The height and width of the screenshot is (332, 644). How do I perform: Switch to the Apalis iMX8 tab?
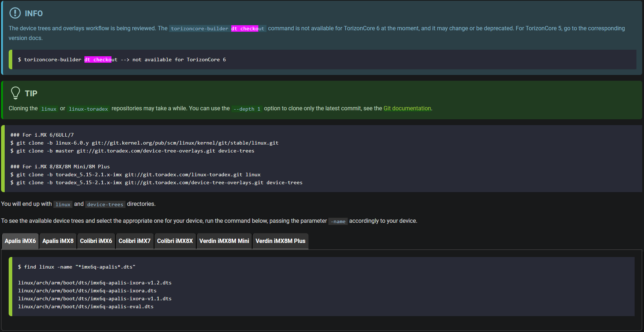[x=58, y=241]
